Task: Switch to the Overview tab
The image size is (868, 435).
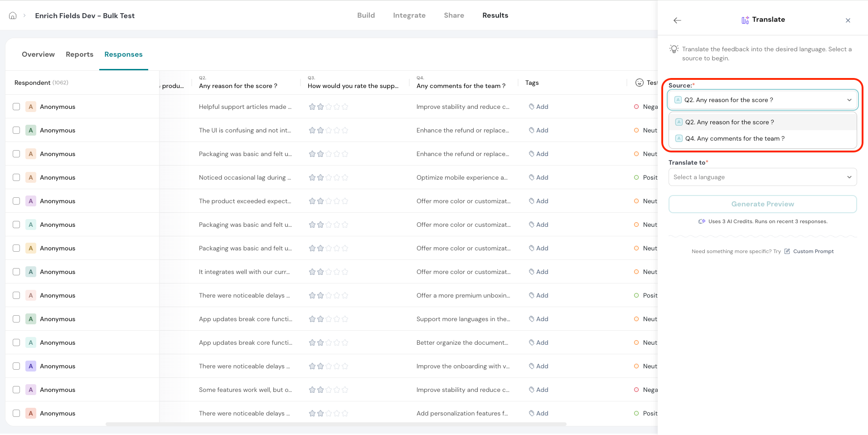Action: click(38, 54)
